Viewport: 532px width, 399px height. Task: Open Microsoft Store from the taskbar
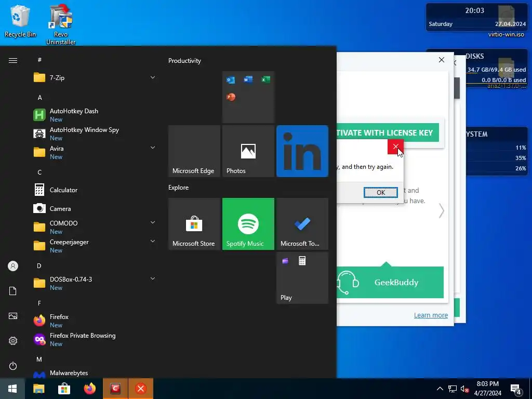[64, 389]
